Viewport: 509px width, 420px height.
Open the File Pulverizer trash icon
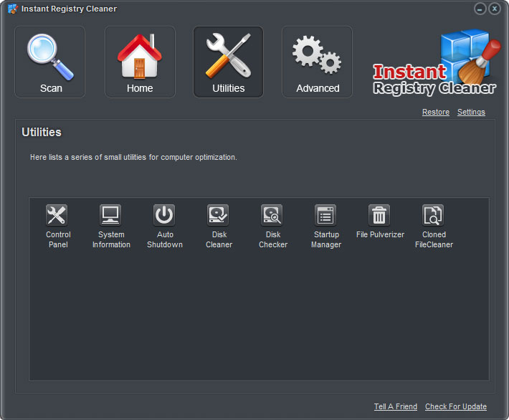(379, 215)
